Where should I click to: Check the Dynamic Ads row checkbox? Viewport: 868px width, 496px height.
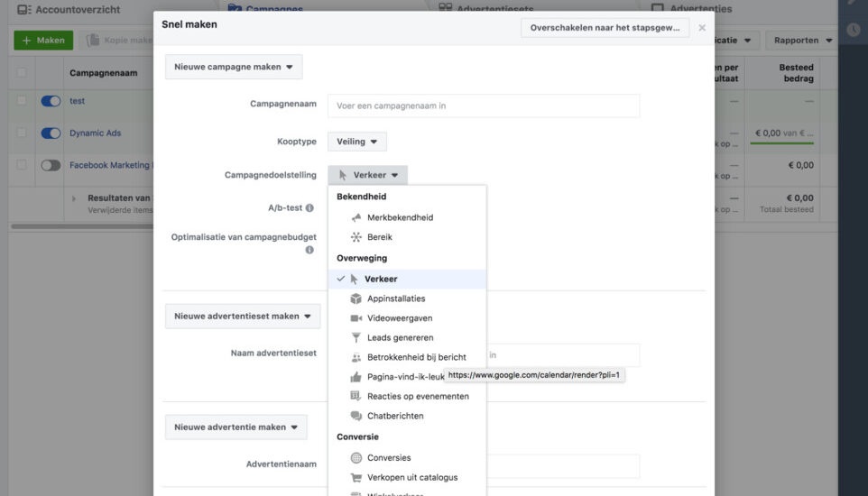pos(22,133)
